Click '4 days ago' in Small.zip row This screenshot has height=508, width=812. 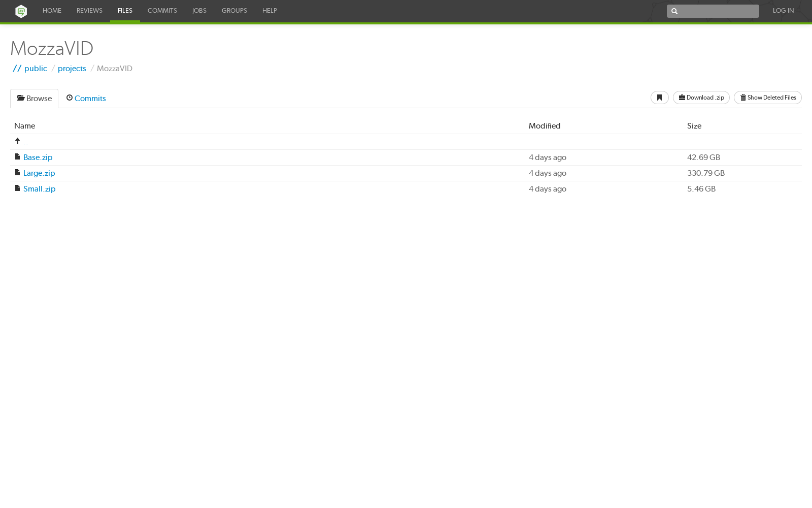[x=548, y=189]
